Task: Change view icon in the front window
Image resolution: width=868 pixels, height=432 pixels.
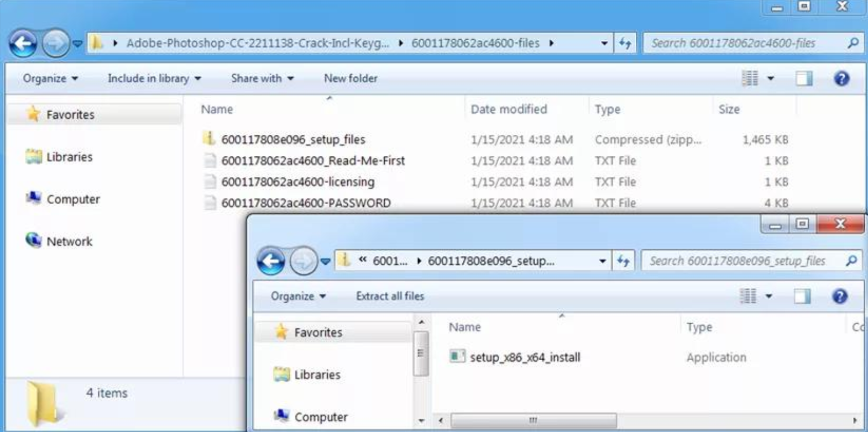Action: [x=748, y=296]
